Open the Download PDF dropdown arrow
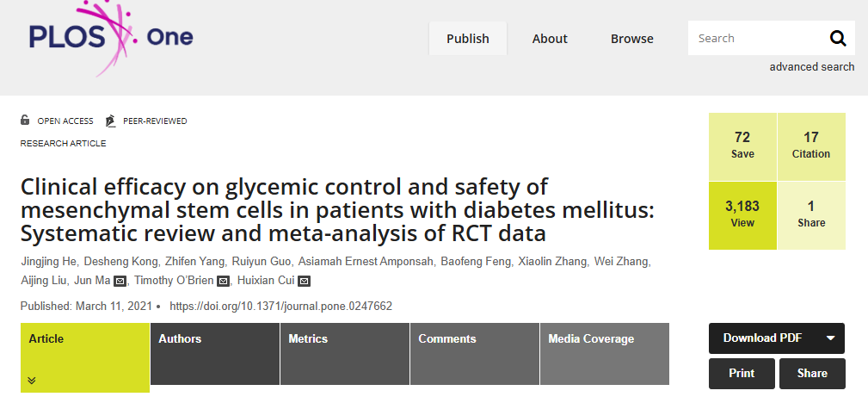Viewport: 868px width, 403px height. click(x=830, y=338)
